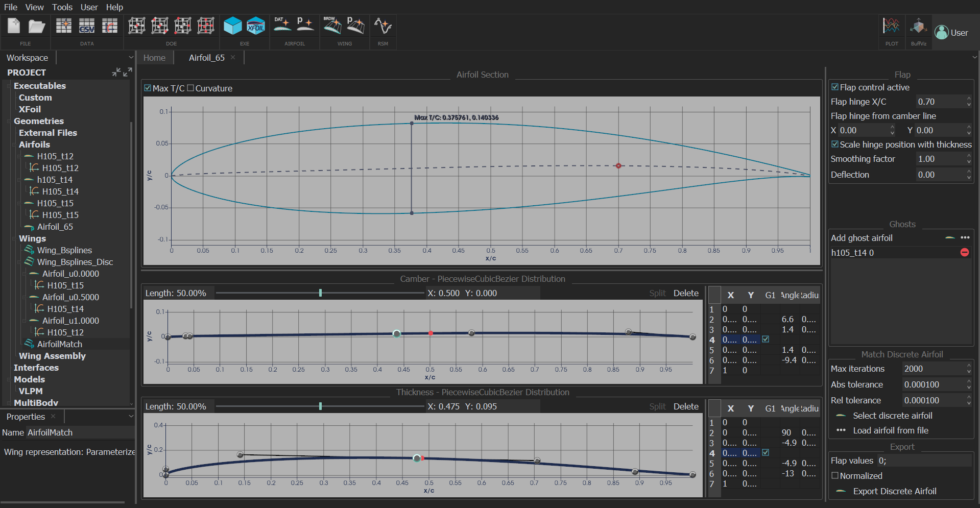The height and width of the screenshot is (508, 980).
Task: Step the Abs tolerance value
Action: [x=969, y=384]
